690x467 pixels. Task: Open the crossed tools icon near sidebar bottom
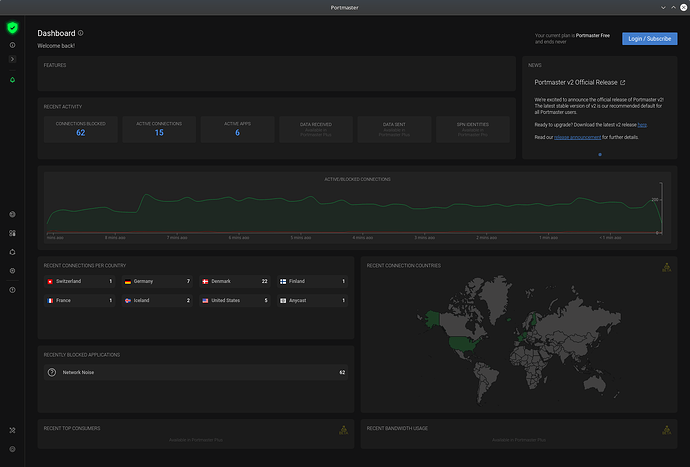tap(12, 430)
